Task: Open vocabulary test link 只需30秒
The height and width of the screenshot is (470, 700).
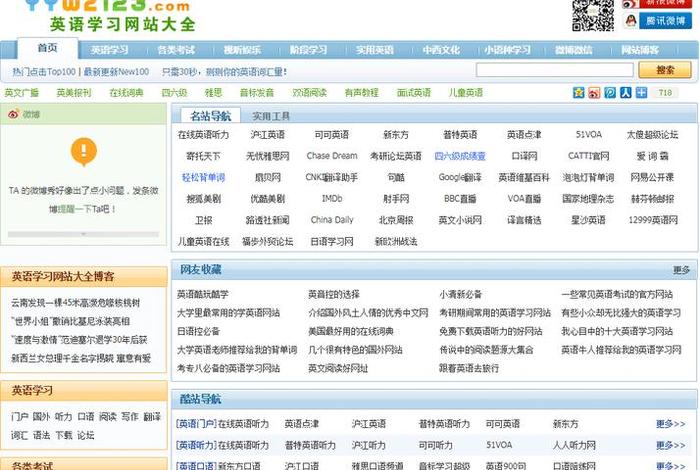Action: click(x=225, y=72)
